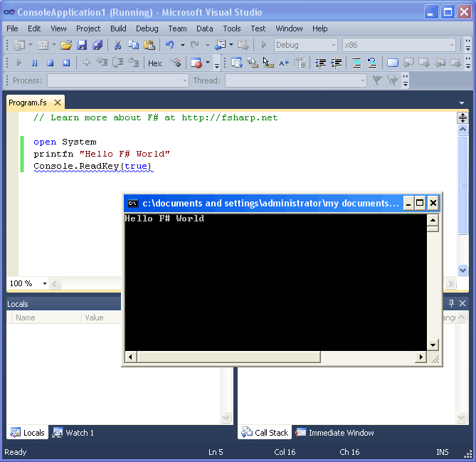Click the Value column header in Locals
Viewport: 476px width, 462px height.
pos(102,317)
